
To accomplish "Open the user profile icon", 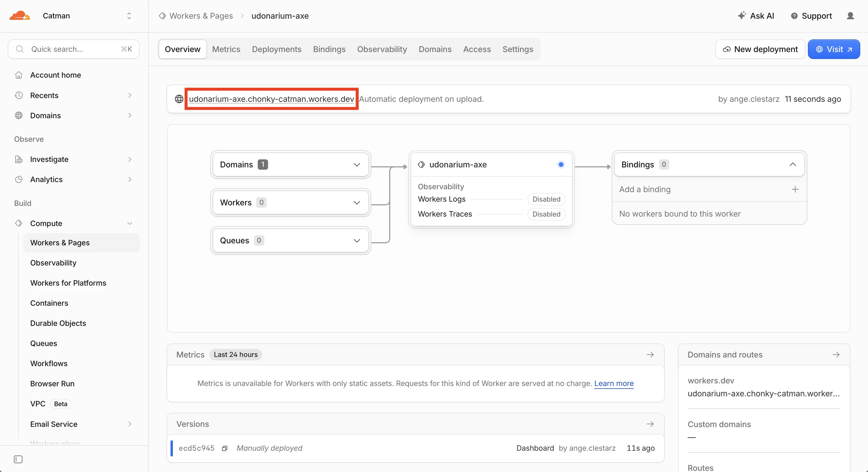I will coord(850,16).
